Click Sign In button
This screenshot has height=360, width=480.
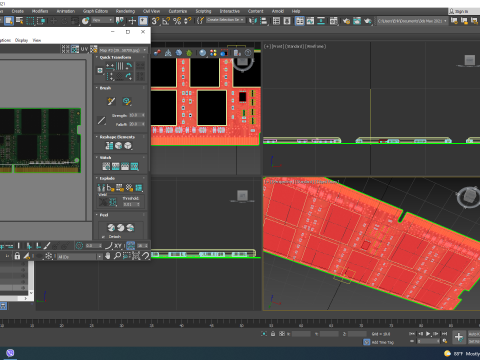(x=461, y=11)
